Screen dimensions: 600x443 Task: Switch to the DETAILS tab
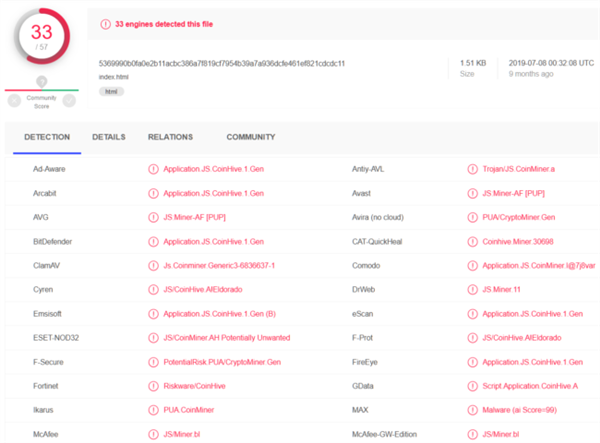109,137
